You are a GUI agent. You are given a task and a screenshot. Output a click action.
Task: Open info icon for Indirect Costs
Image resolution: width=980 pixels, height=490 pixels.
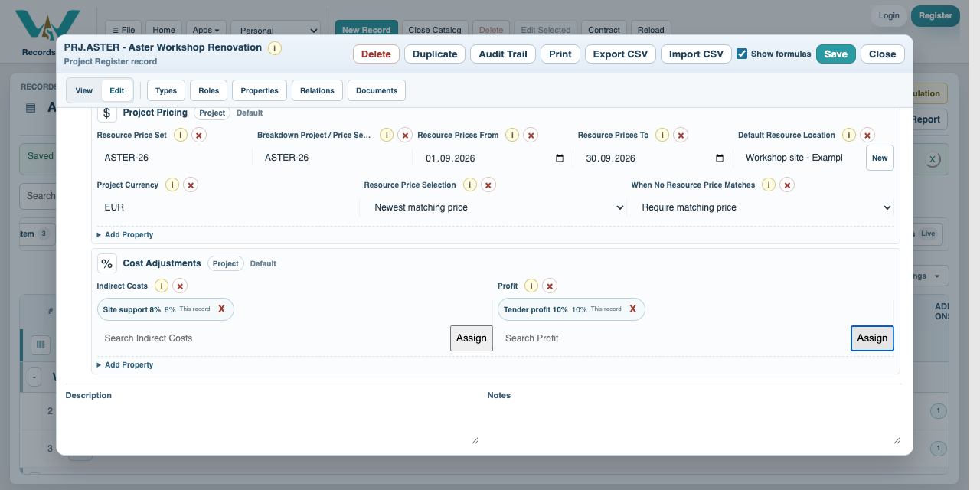(x=162, y=286)
